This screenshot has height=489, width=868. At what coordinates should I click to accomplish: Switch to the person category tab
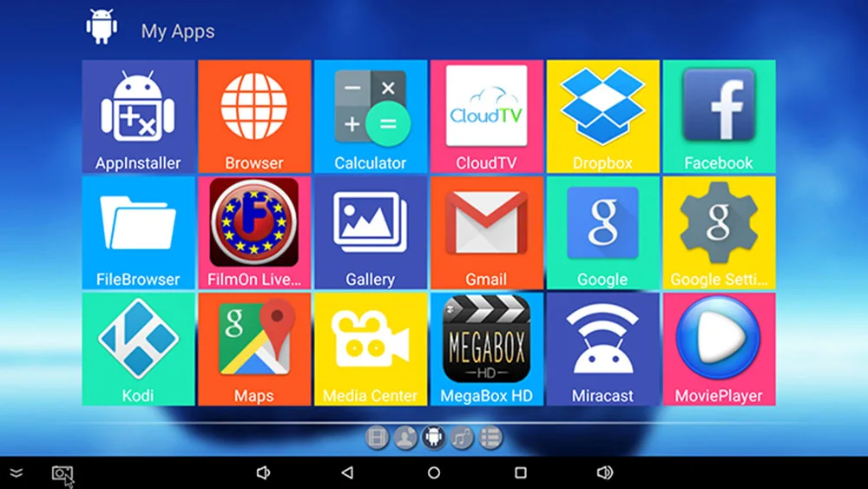point(405,438)
